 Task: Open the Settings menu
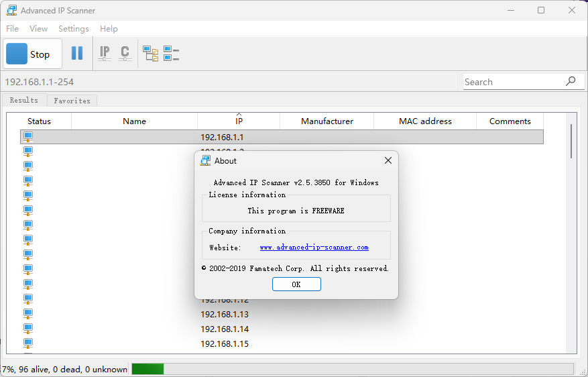[74, 28]
